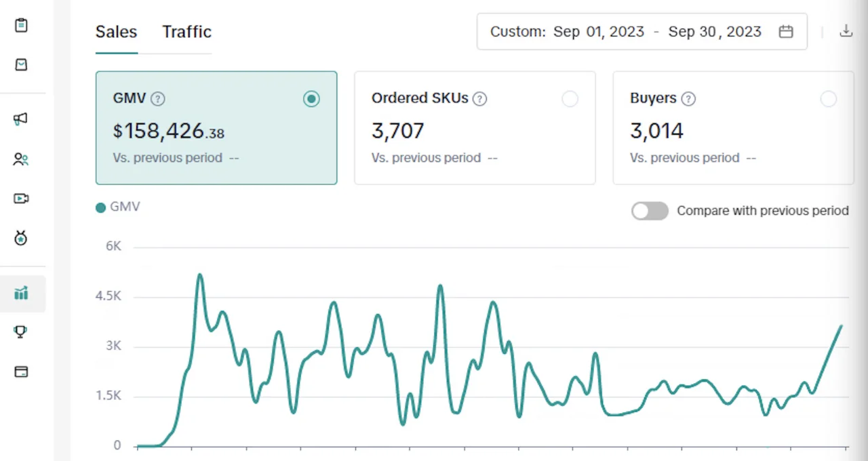Enable Compare with previous period toggle
This screenshot has height=461, width=868.
click(650, 211)
